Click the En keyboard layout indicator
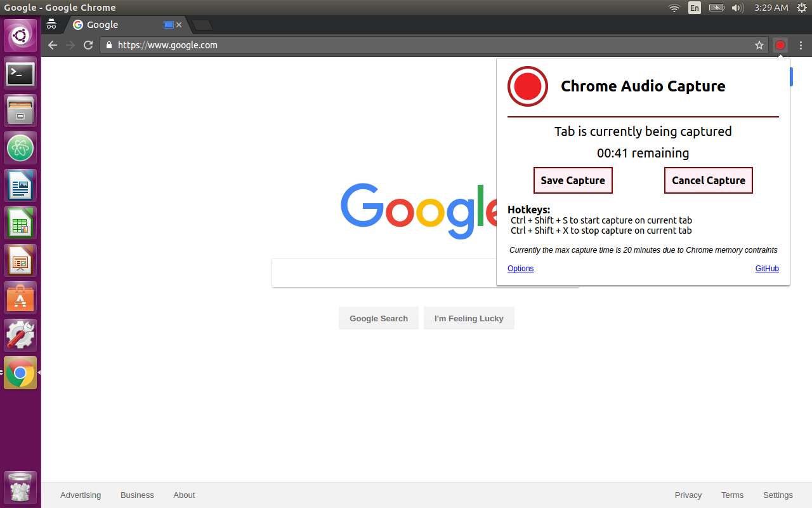 click(694, 8)
